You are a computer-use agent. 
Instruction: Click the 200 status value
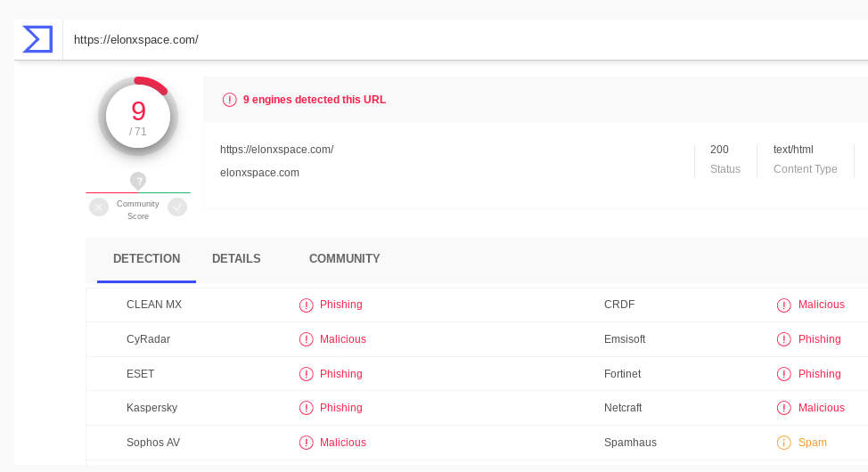[719, 150]
